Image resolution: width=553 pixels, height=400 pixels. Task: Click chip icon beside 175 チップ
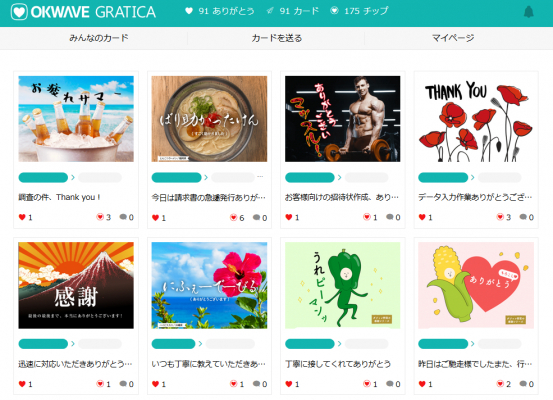pos(334,11)
